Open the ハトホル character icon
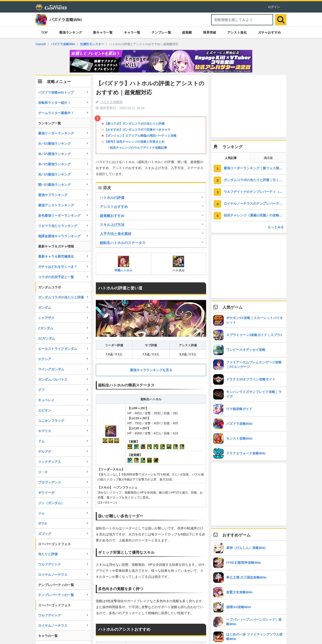This screenshot has height=644, width=322. pos(178,261)
